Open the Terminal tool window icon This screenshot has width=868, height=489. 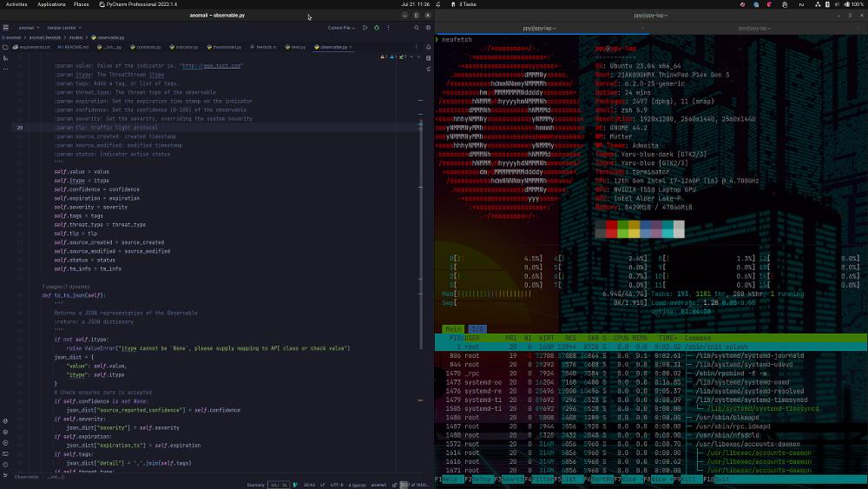(5, 453)
